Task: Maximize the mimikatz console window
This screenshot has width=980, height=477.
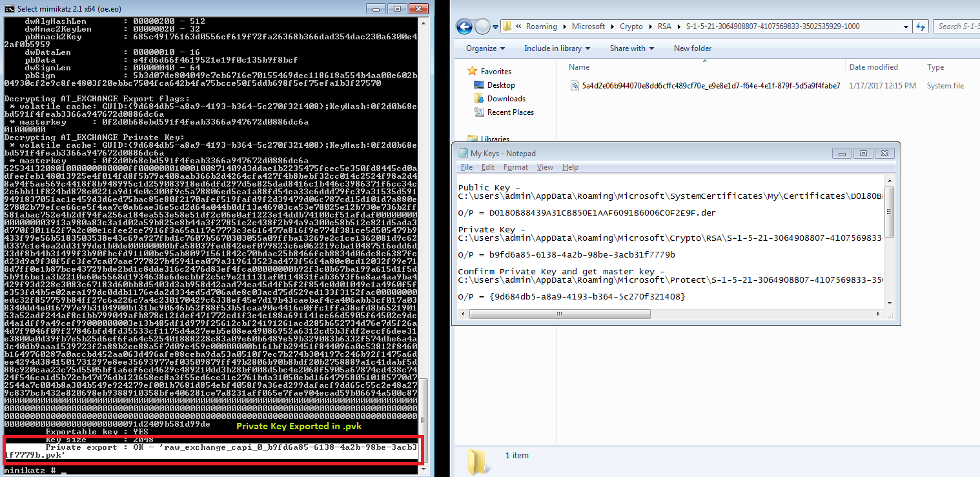Action: [x=398, y=8]
